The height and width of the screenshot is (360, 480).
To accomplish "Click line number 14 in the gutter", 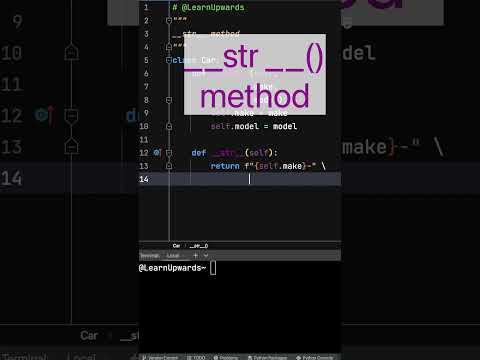I will pyautogui.click(x=144, y=179).
